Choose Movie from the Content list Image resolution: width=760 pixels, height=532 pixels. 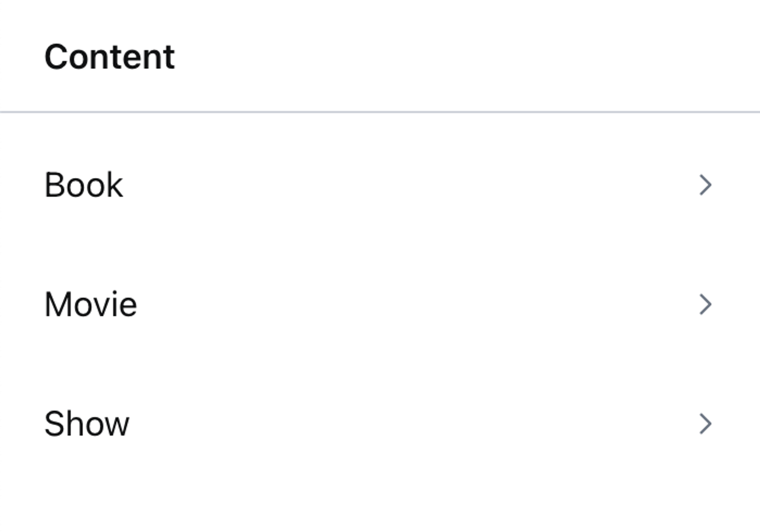(91, 304)
